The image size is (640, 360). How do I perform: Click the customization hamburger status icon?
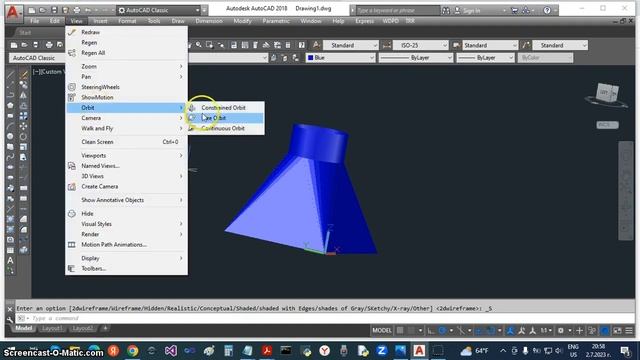(629, 330)
